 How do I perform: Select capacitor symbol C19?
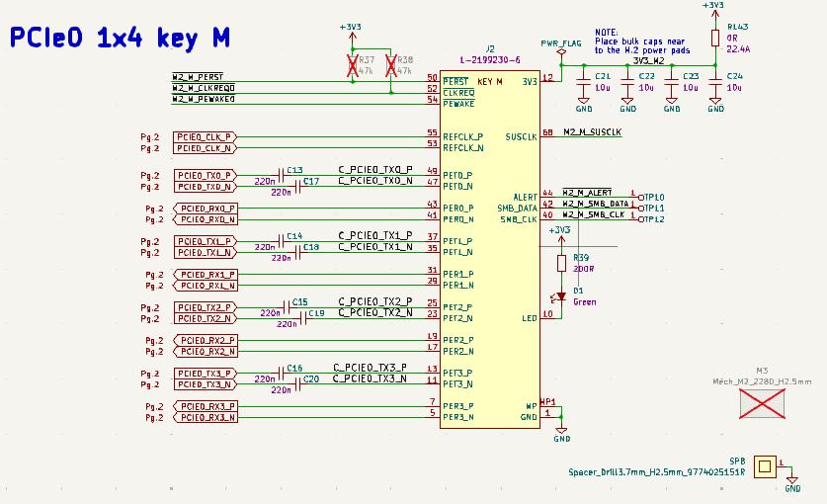[x=303, y=319]
